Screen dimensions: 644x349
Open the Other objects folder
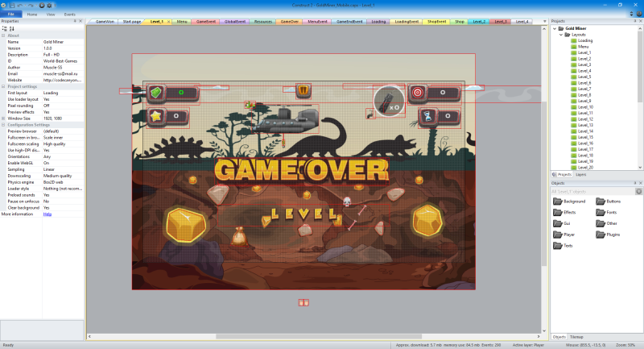point(607,223)
